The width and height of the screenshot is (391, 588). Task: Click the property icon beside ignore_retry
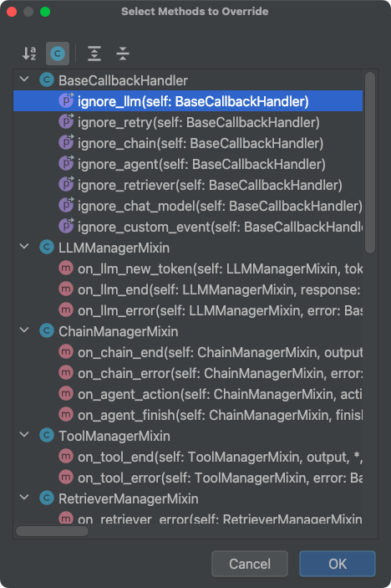(x=66, y=121)
